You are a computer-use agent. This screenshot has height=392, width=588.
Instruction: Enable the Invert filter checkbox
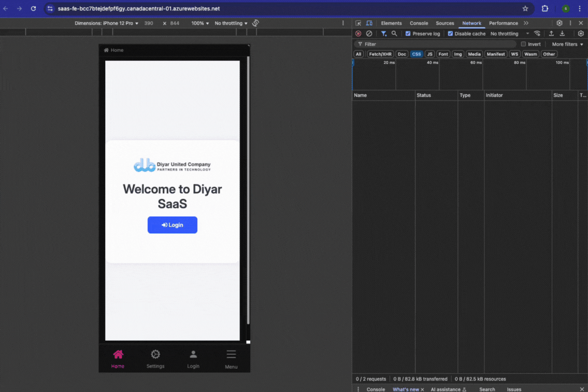pos(523,45)
